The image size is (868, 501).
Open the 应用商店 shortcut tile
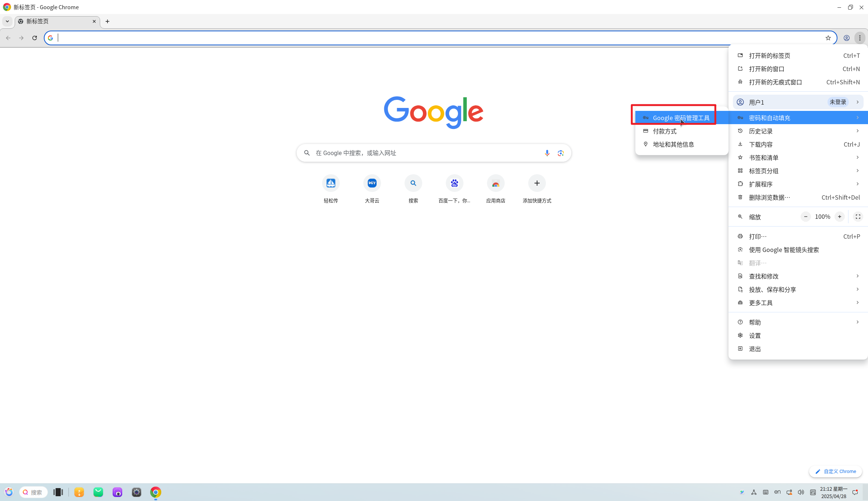tap(495, 183)
